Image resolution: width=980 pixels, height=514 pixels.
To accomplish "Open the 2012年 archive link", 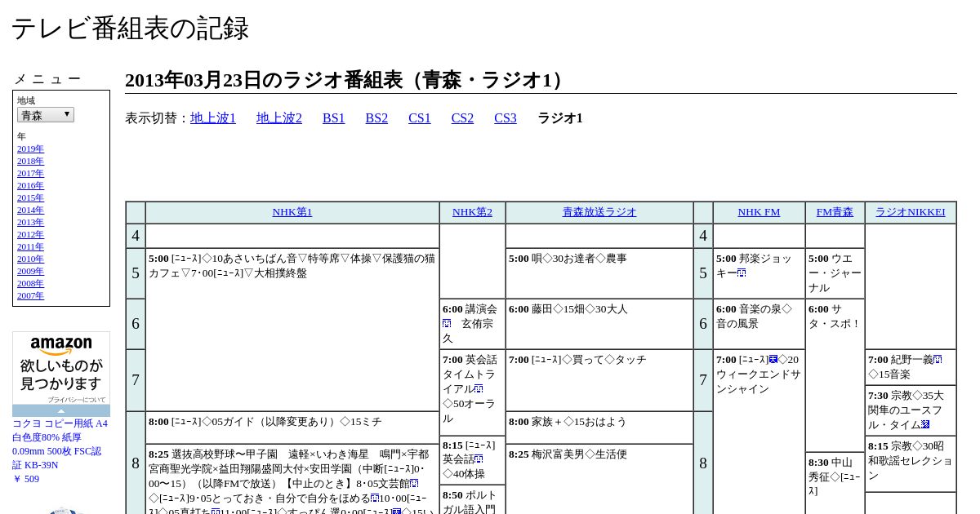I will click(30, 234).
